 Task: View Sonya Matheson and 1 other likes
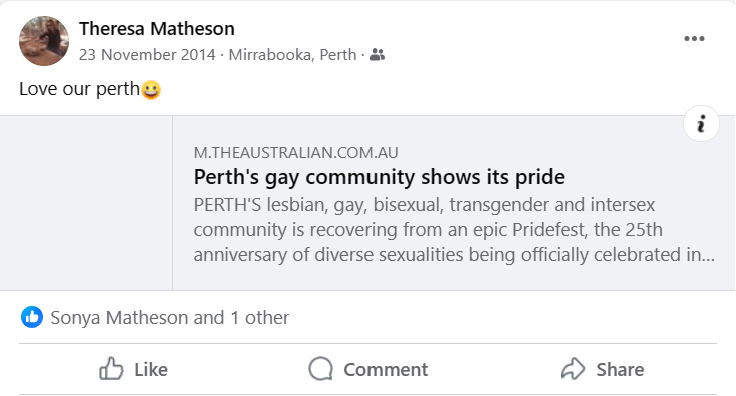point(169,318)
